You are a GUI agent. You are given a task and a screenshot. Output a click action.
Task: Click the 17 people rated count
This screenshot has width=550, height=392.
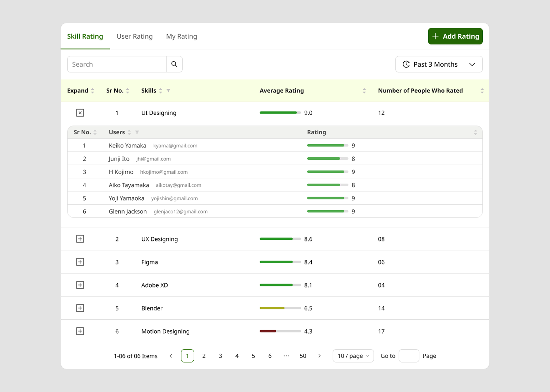pyautogui.click(x=381, y=331)
